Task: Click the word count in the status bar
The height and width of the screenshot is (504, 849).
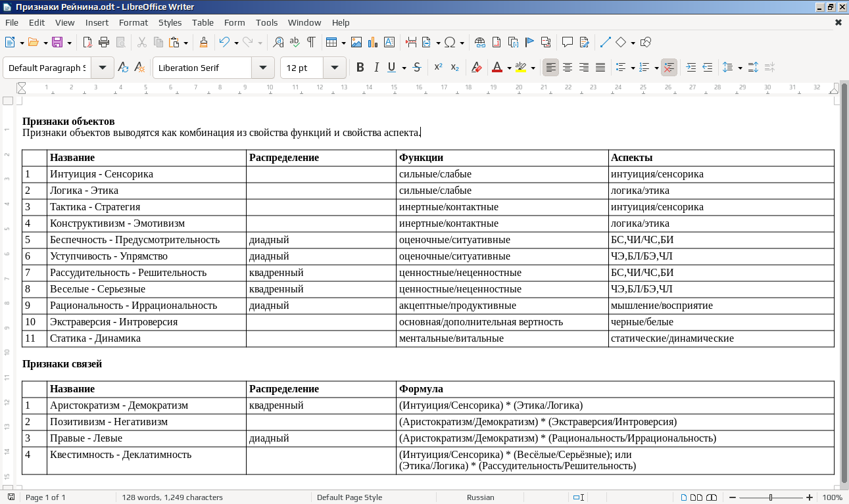Action: pos(172,497)
